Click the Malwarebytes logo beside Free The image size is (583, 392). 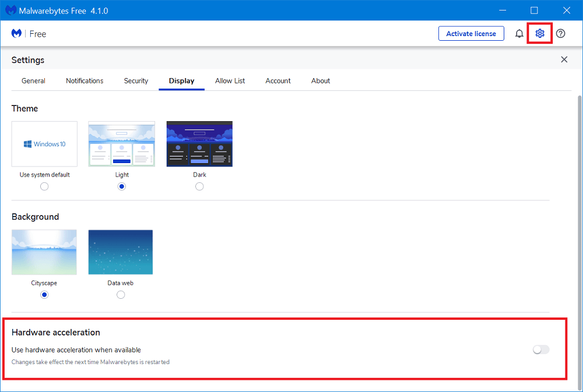tap(16, 33)
